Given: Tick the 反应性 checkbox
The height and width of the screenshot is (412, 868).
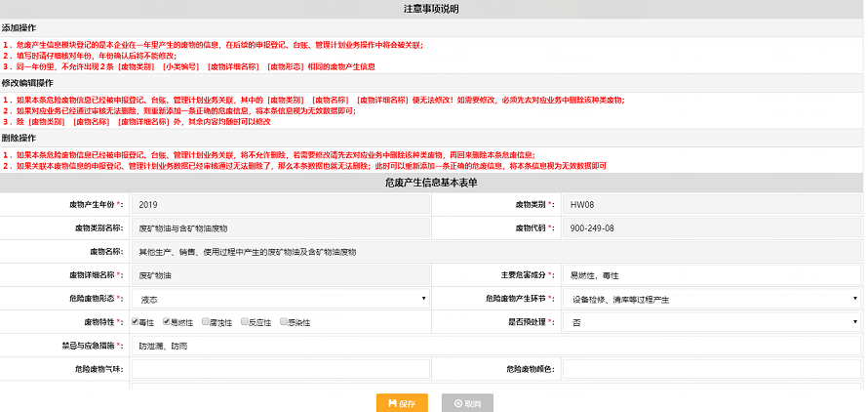Looking at the screenshot, I should [x=245, y=321].
